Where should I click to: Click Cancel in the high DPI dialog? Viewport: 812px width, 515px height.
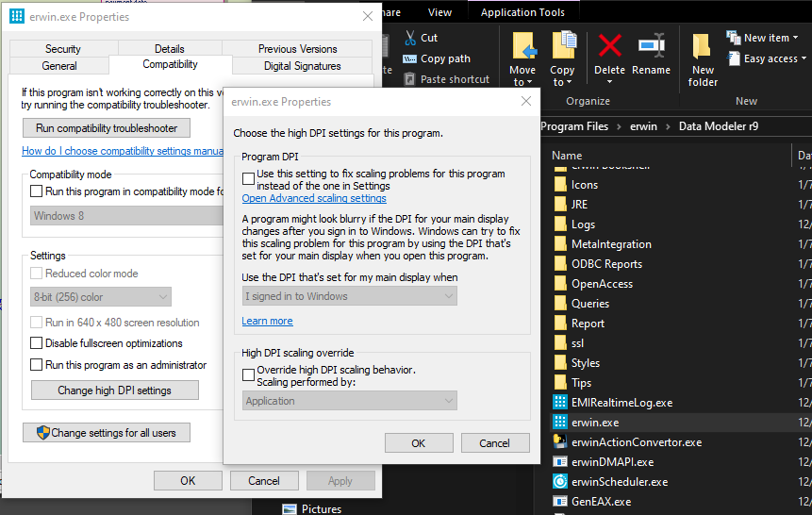(x=494, y=443)
